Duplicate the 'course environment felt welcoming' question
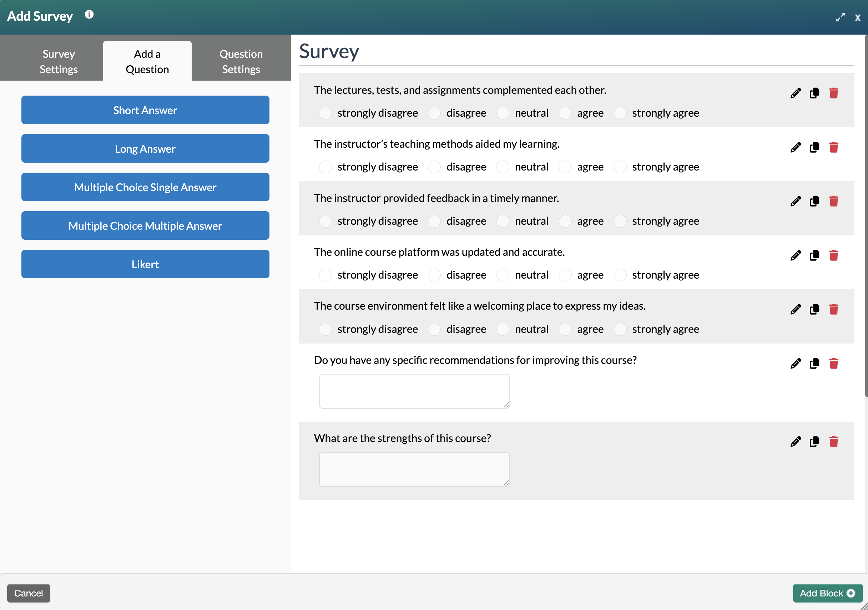The width and height of the screenshot is (868, 610). (x=814, y=309)
